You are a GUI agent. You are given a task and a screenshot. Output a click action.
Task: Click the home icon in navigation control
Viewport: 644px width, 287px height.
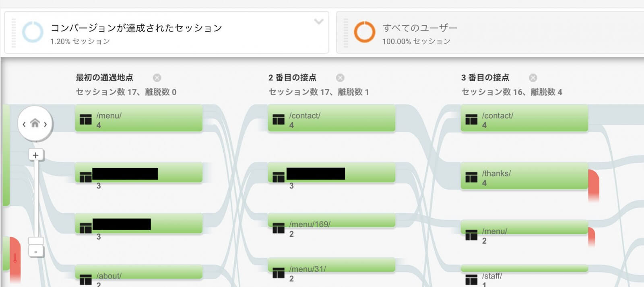(x=35, y=123)
